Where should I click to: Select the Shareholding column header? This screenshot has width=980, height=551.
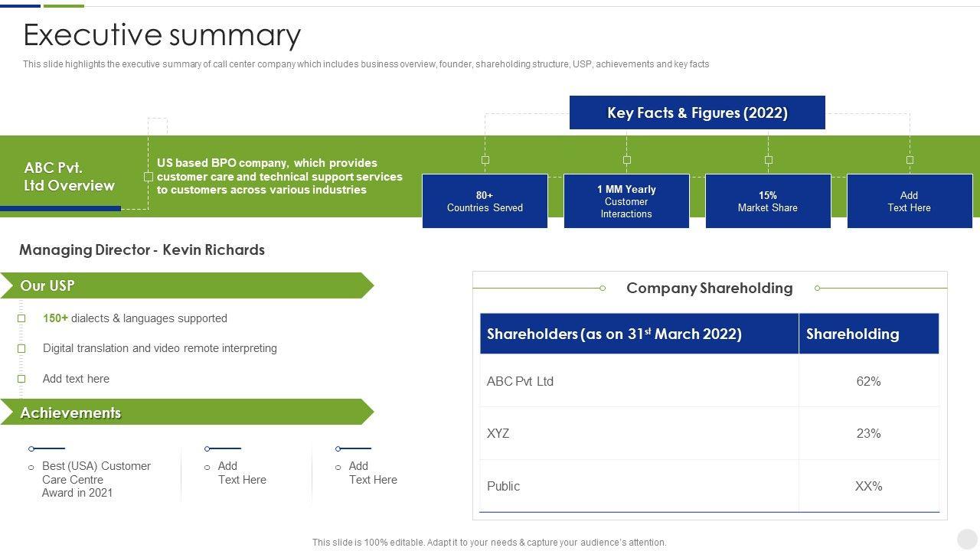[868, 334]
